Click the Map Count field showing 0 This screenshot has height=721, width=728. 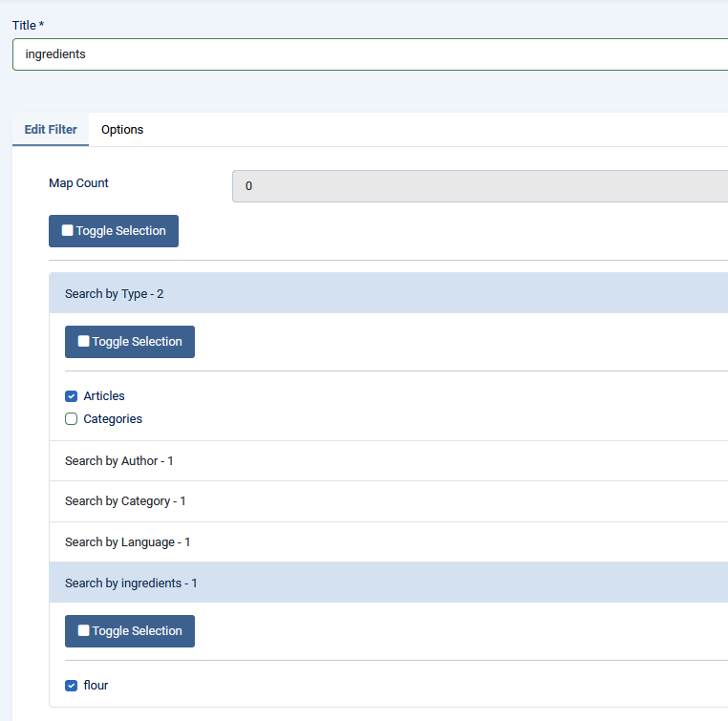(480, 186)
